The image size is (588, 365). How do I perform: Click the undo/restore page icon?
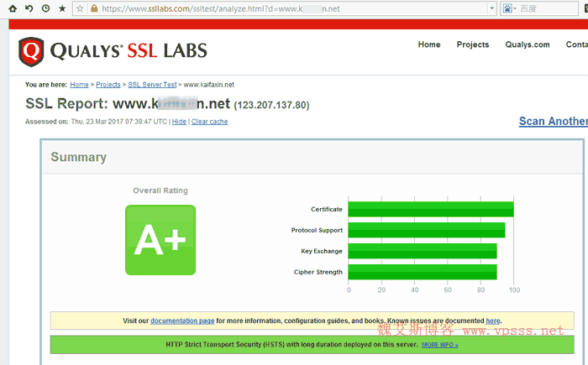coord(29,8)
